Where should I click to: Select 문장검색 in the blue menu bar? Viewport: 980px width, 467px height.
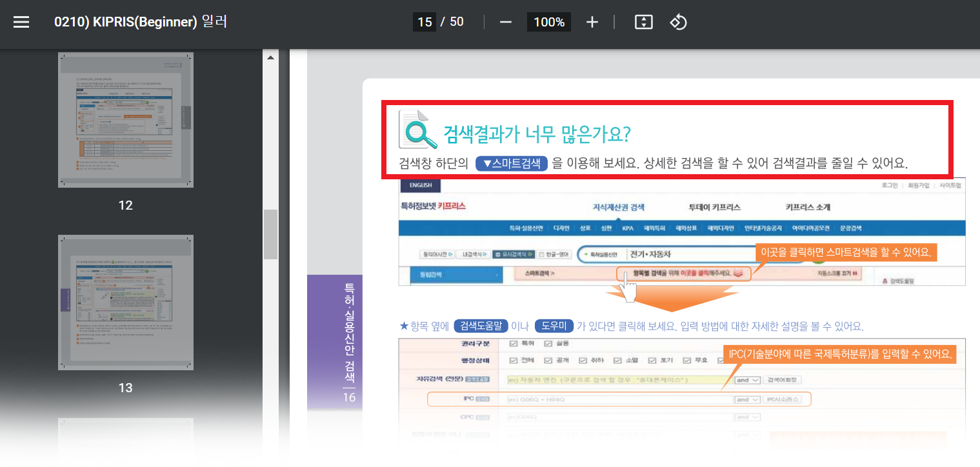tap(850, 228)
